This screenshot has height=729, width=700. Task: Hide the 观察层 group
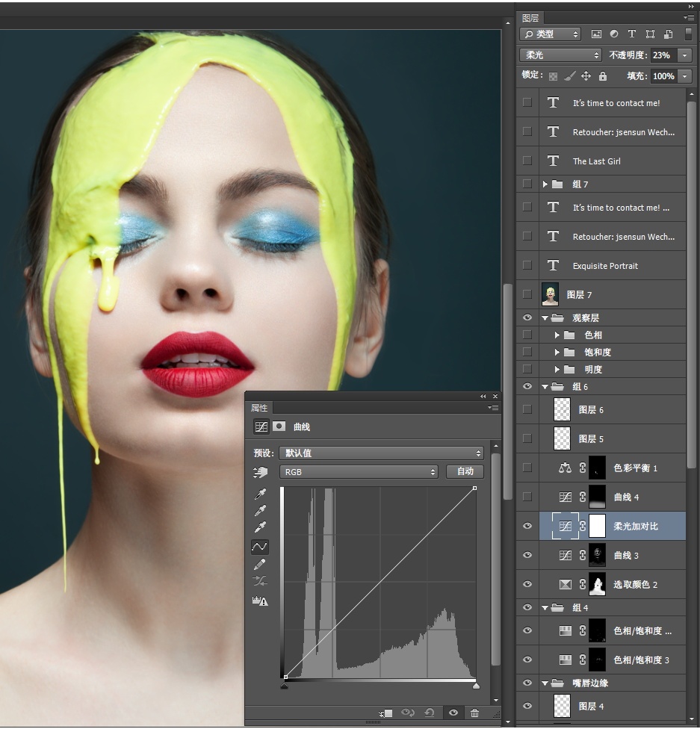(x=527, y=317)
